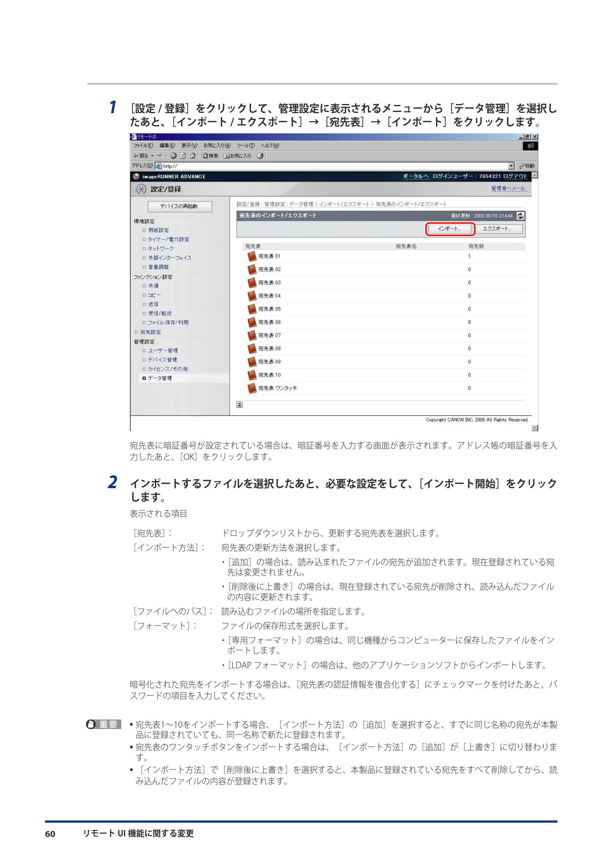The height and width of the screenshot is (868, 614).
Task: Open 宛先設定 in the sidebar
Action: point(150,332)
